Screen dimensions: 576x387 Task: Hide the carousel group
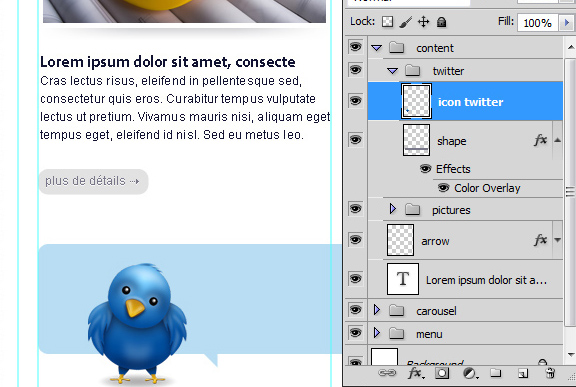click(355, 310)
